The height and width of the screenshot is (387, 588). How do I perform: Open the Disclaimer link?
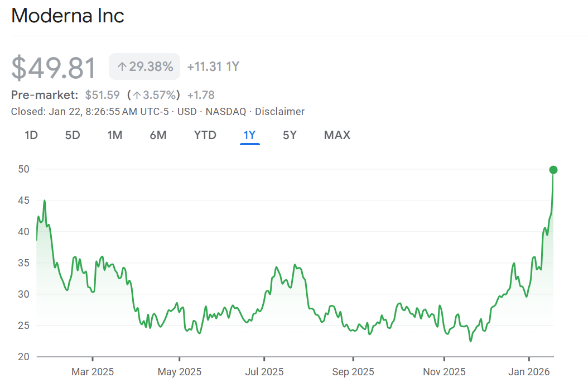(x=279, y=112)
